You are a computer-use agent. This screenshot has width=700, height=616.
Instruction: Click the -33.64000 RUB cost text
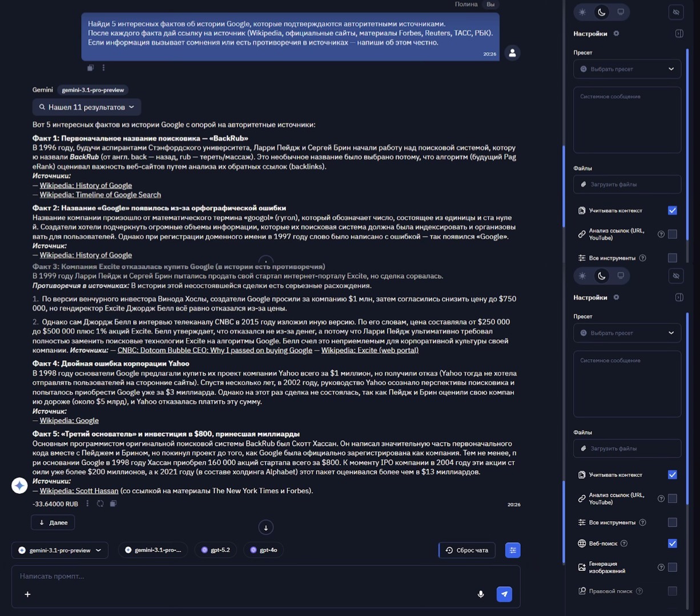[x=55, y=504]
